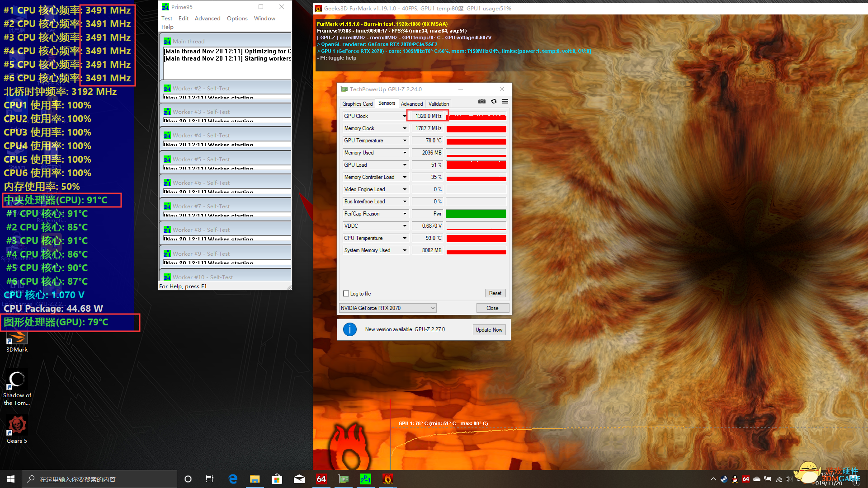Expand the PerfCap Reason sensor dropdown
This screenshot has height=488, width=868.
coord(405,214)
